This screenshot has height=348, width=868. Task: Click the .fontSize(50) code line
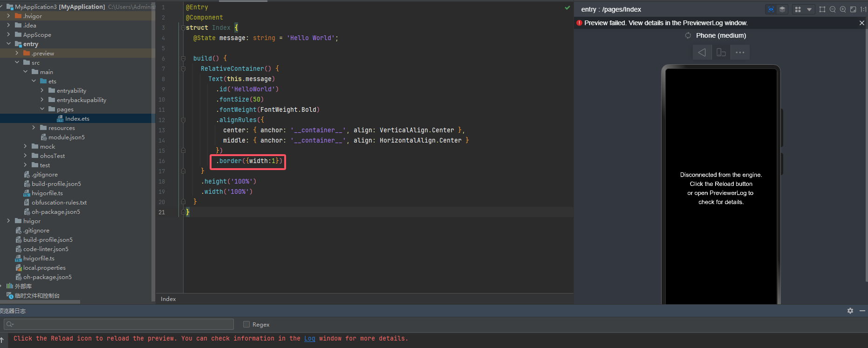240,100
